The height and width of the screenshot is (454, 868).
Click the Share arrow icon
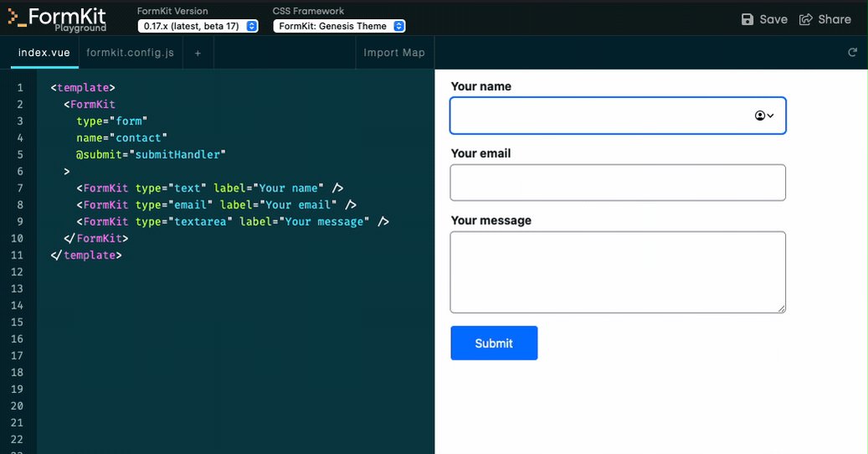[x=805, y=19]
